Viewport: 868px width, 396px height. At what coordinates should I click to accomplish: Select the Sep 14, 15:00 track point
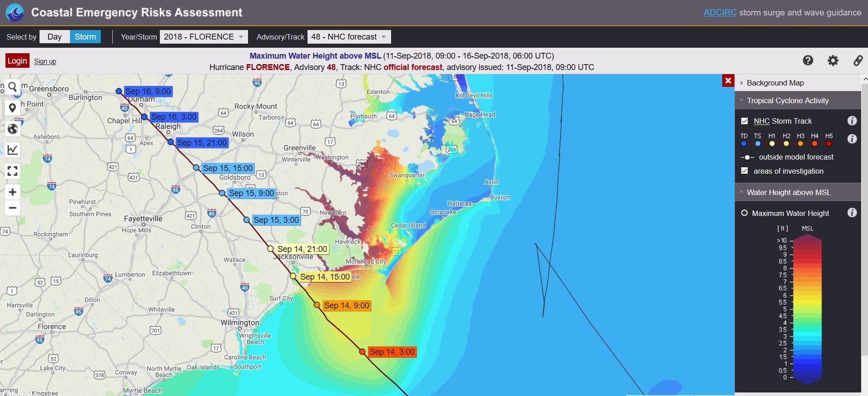(293, 276)
